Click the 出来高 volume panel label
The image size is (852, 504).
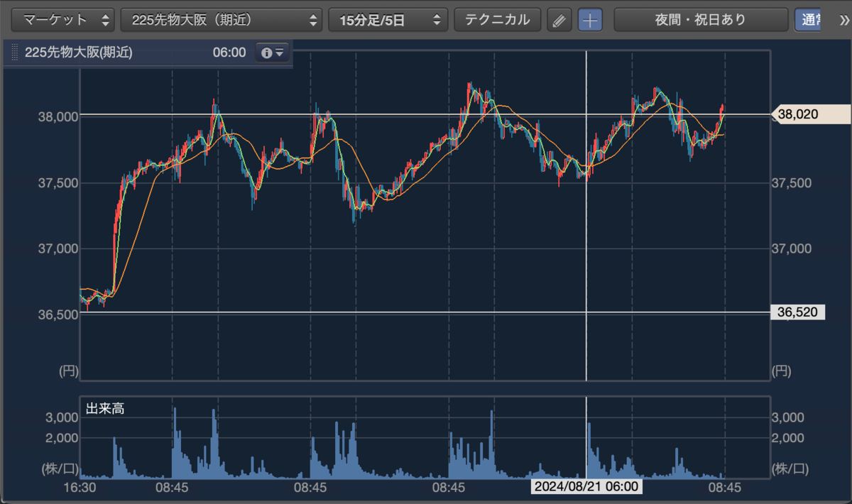(105, 408)
